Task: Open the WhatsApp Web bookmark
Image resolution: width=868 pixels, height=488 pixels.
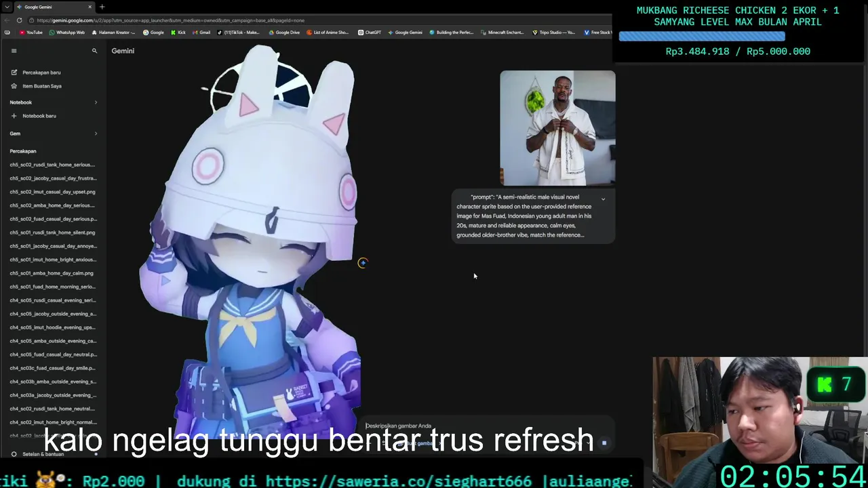Action: click(x=66, y=33)
